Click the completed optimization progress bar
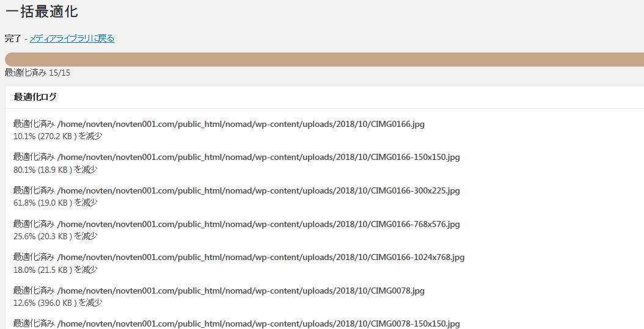This screenshot has height=329, width=644. click(324, 59)
